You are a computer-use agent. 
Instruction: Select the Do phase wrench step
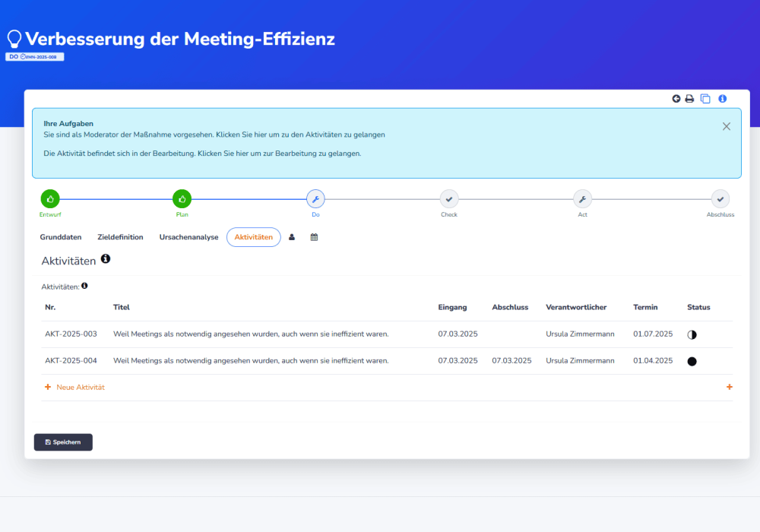point(315,198)
